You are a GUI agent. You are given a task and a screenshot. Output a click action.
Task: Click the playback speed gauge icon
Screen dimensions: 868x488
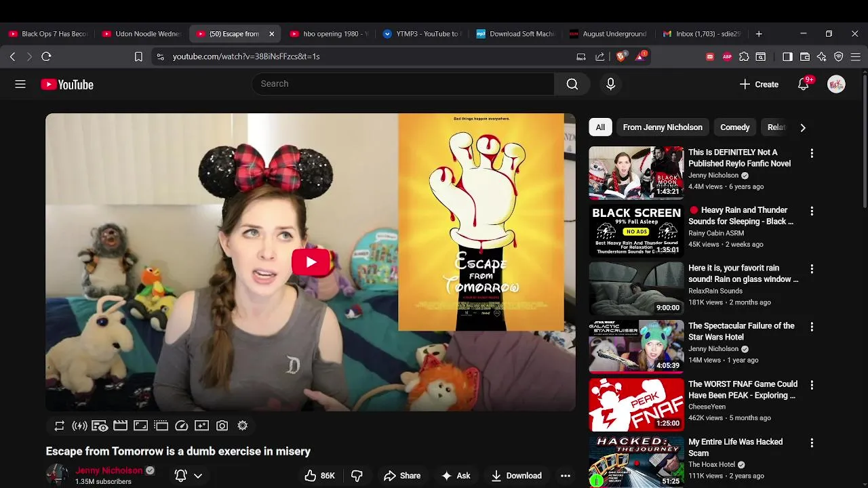pyautogui.click(x=181, y=426)
